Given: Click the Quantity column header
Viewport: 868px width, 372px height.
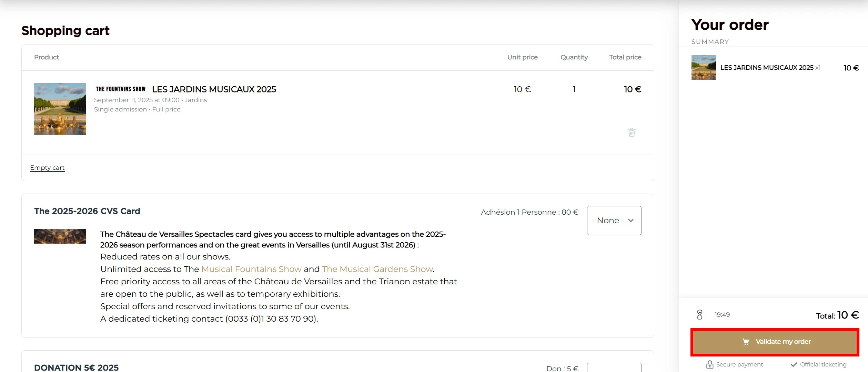Looking at the screenshot, I should pyautogui.click(x=574, y=57).
